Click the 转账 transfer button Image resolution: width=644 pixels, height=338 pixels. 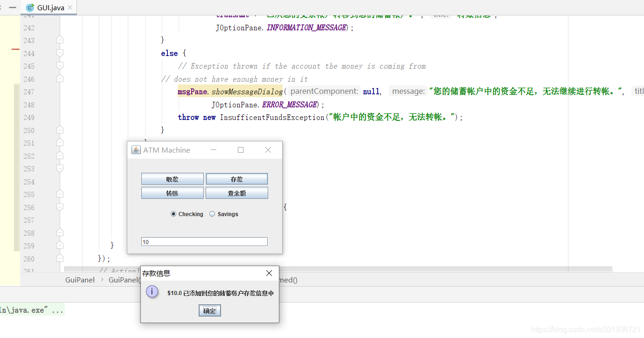point(173,193)
